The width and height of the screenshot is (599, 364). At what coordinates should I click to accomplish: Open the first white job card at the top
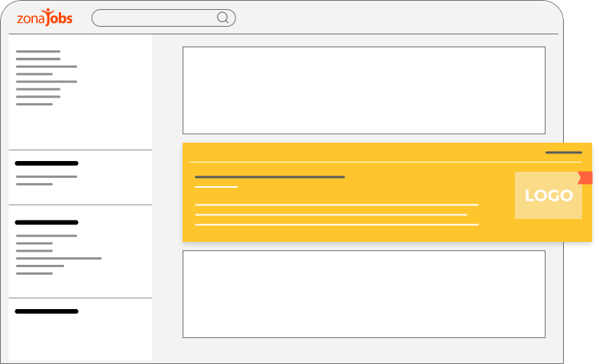364,90
